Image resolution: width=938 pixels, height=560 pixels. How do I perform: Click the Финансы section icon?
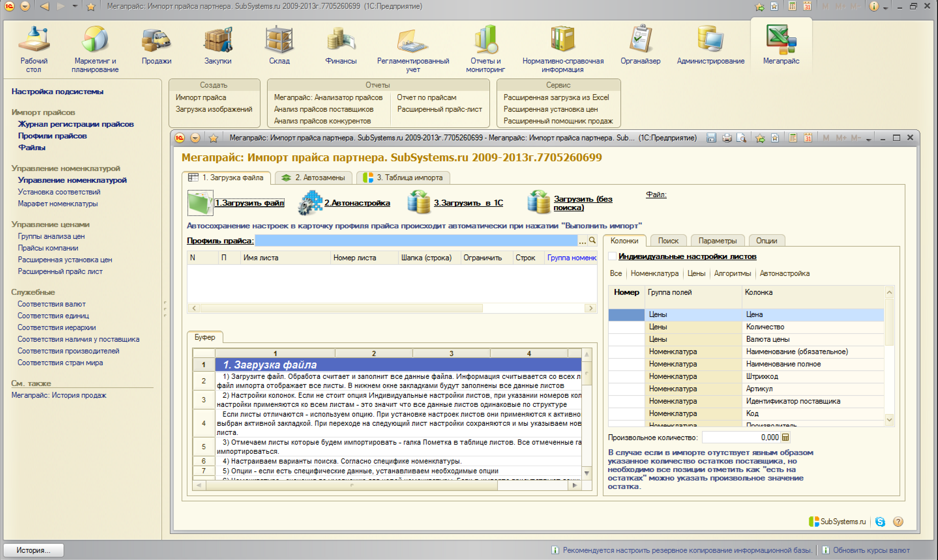(341, 40)
